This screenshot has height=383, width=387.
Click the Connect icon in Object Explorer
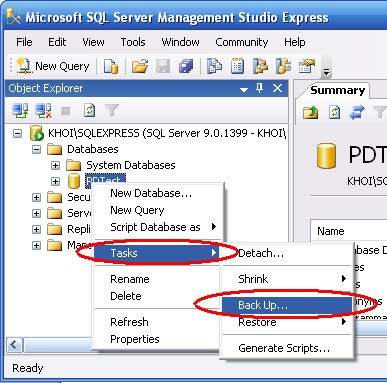click(20, 111)
